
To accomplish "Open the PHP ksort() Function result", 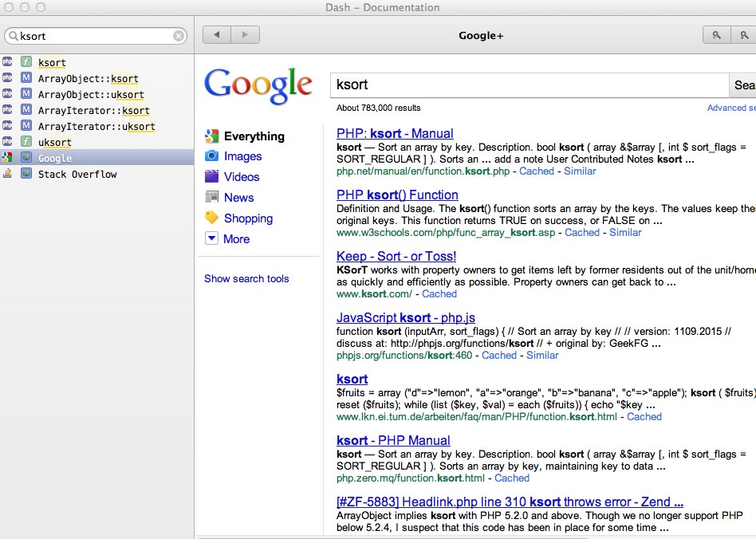I will point(397,195).
